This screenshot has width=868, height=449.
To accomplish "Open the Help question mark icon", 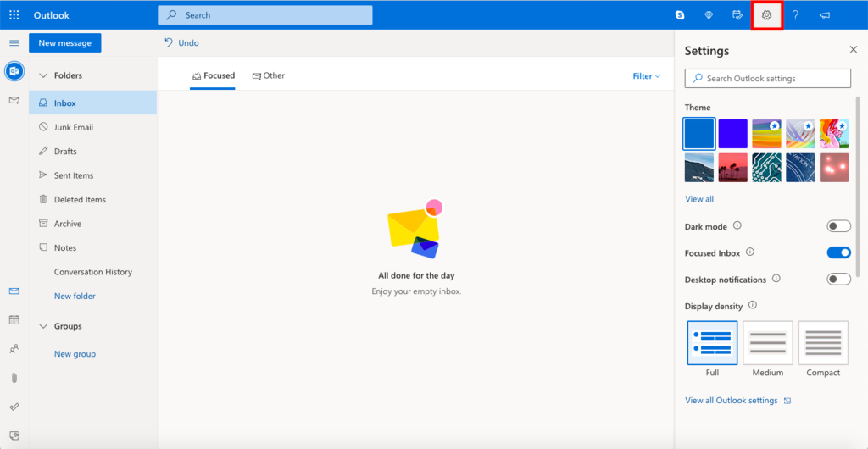I will 795,15.
